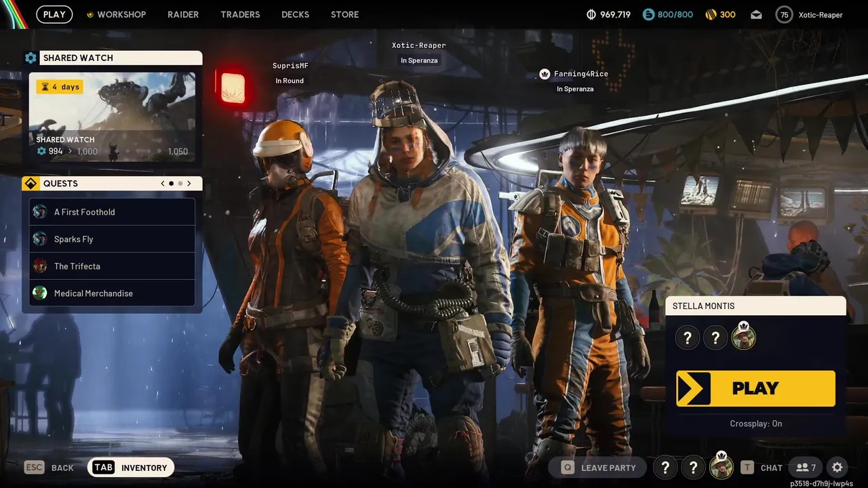
Task: Click the Shared Watch gear icon
Action: [31, 58]
